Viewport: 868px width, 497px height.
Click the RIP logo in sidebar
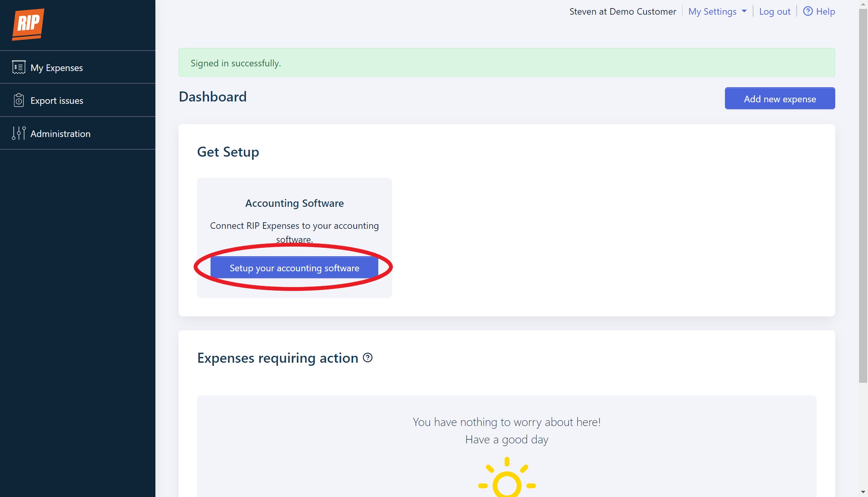[28, 24]
